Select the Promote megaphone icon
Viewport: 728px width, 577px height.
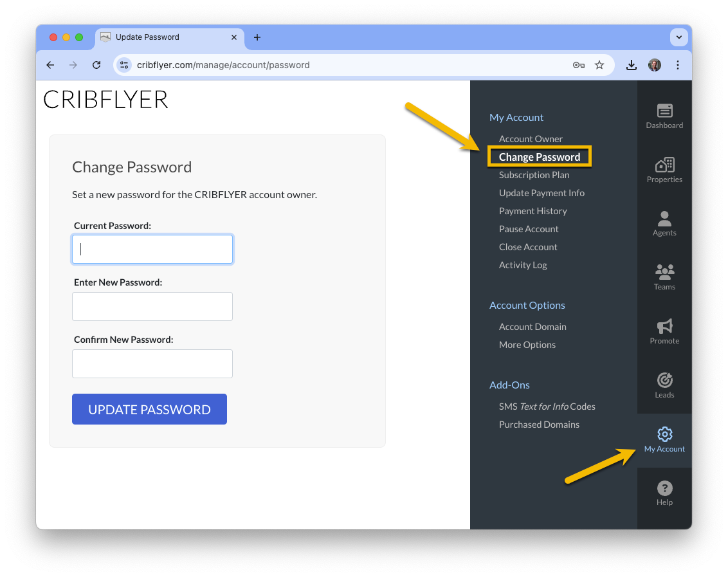[x=664, y=326]
